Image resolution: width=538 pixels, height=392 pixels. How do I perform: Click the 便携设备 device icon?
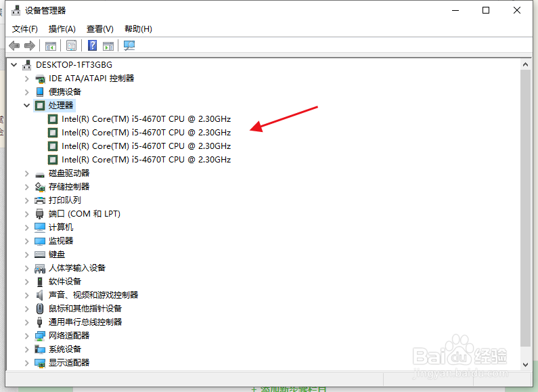40,92
